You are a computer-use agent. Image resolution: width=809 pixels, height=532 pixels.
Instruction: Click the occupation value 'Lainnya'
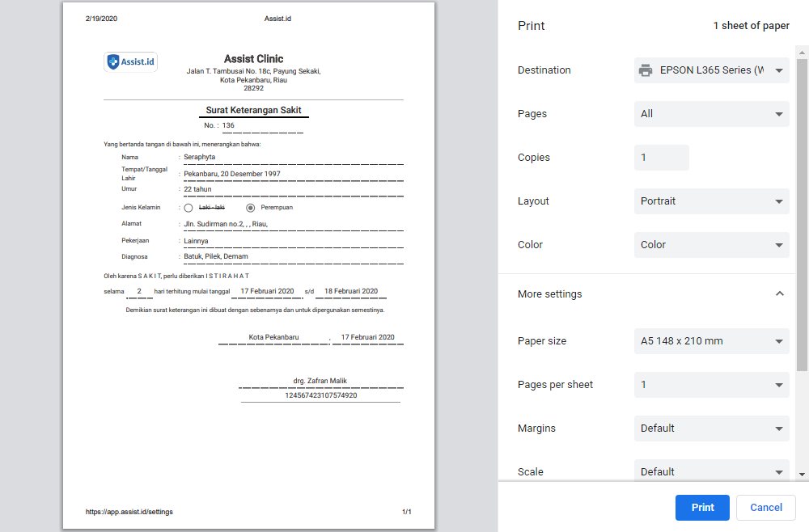[196, 241]
